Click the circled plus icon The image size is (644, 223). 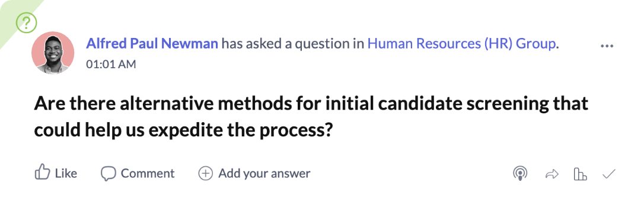205,174
